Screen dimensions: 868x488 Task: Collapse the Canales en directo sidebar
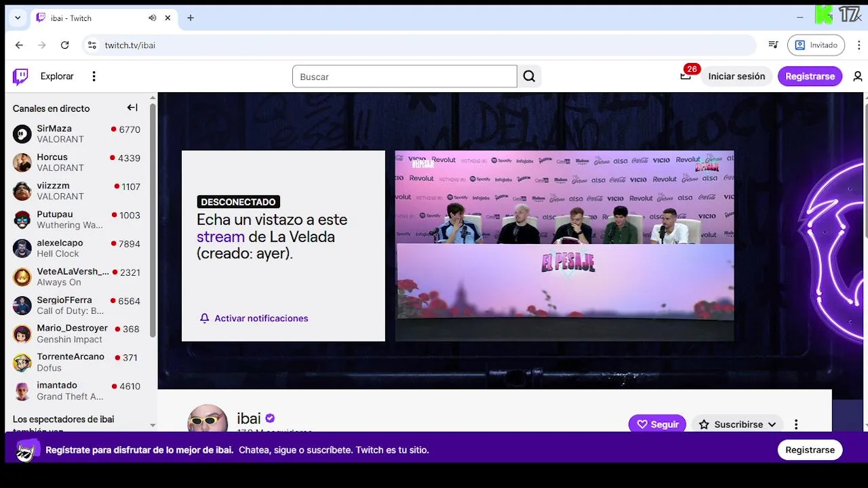(132, 108)
